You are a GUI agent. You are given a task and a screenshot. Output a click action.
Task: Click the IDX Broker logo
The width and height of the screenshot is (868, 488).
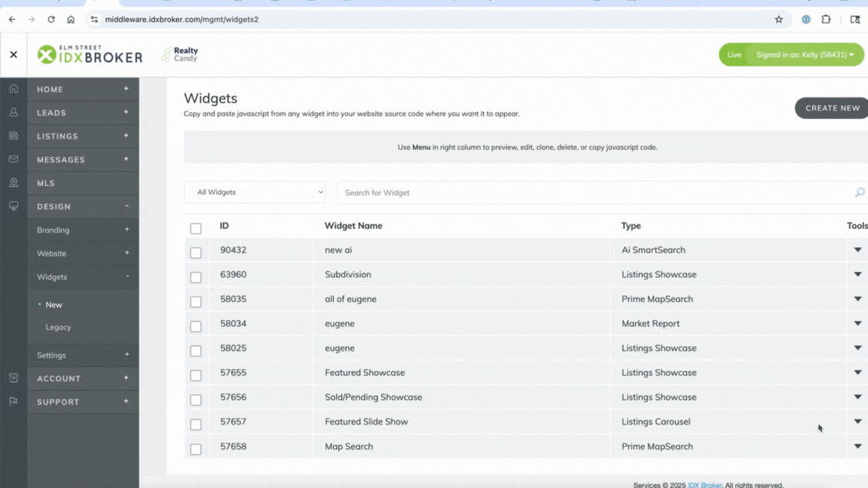pos(90,54)
